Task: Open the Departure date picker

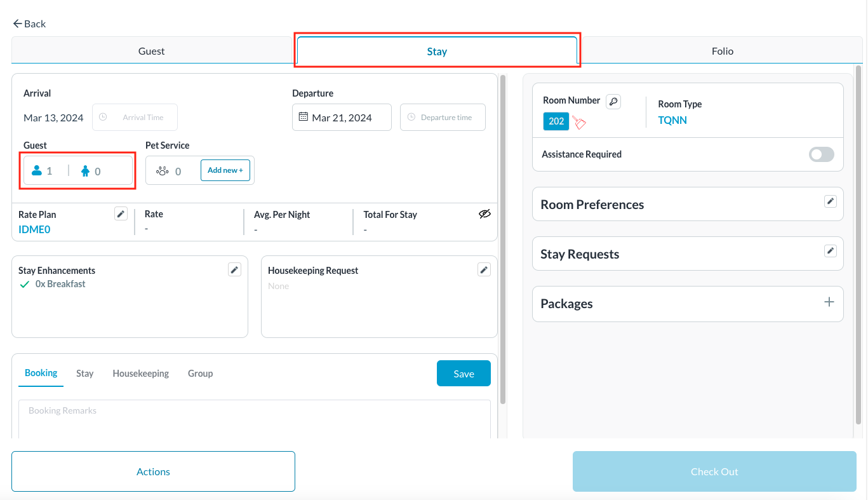Action: tap(342, 118)
